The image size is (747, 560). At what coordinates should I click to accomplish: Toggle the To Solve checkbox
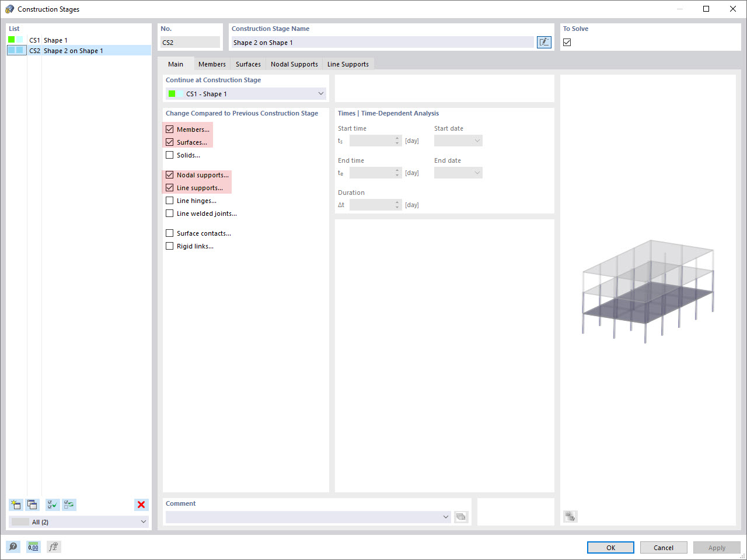pos(567,42)
